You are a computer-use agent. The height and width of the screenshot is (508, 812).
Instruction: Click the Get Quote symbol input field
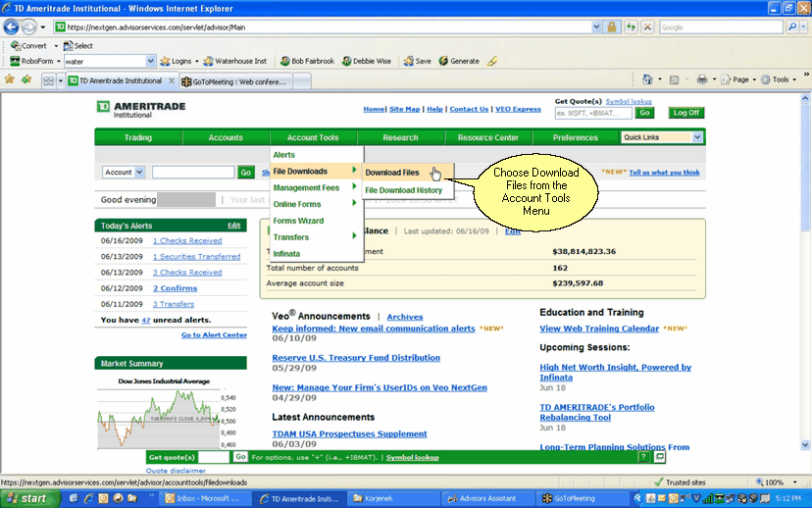tap(593, 113)
